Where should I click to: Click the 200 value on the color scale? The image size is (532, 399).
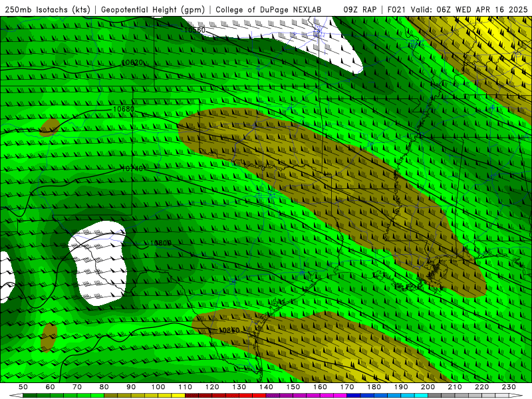point(428,387)
